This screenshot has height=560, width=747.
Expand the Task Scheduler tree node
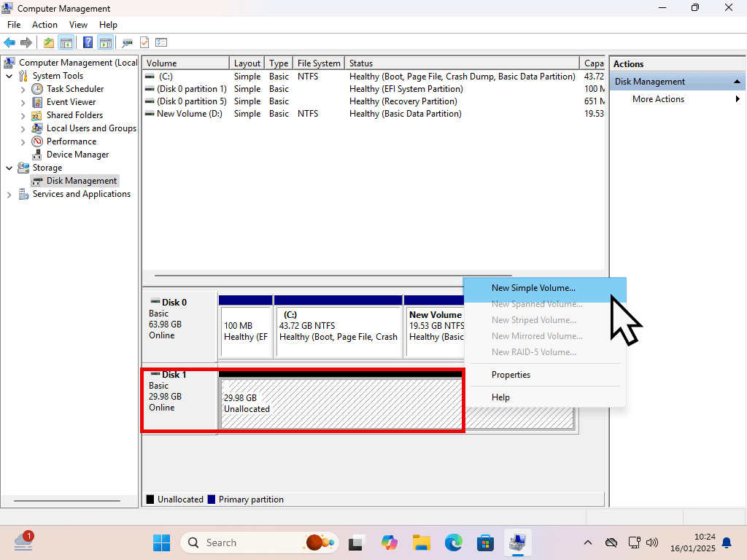[23, 89]
